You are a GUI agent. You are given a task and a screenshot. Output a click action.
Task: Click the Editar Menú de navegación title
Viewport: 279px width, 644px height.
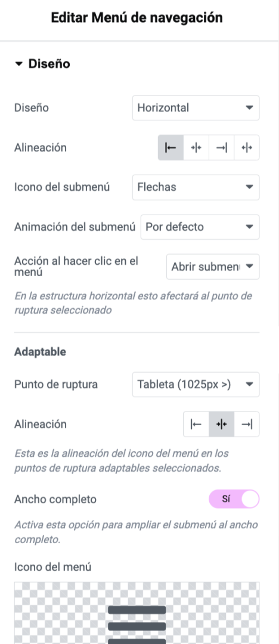(137, 18)
